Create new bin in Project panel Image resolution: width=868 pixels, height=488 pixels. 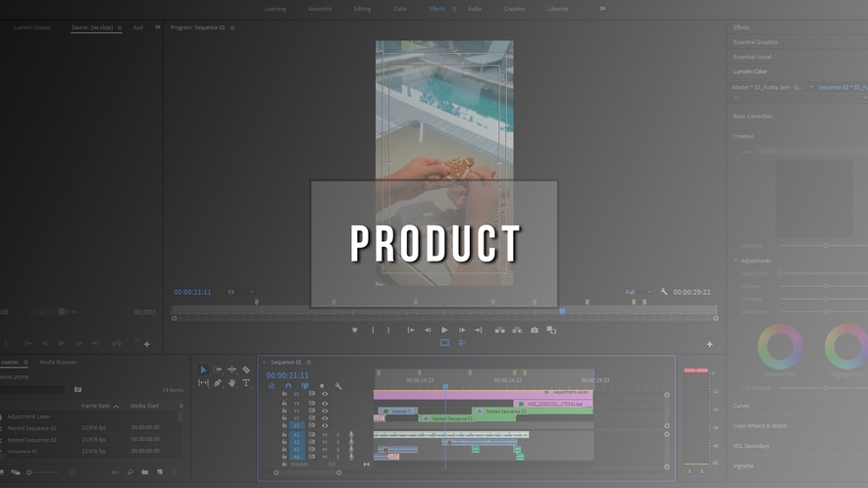[x=144, y=472]
